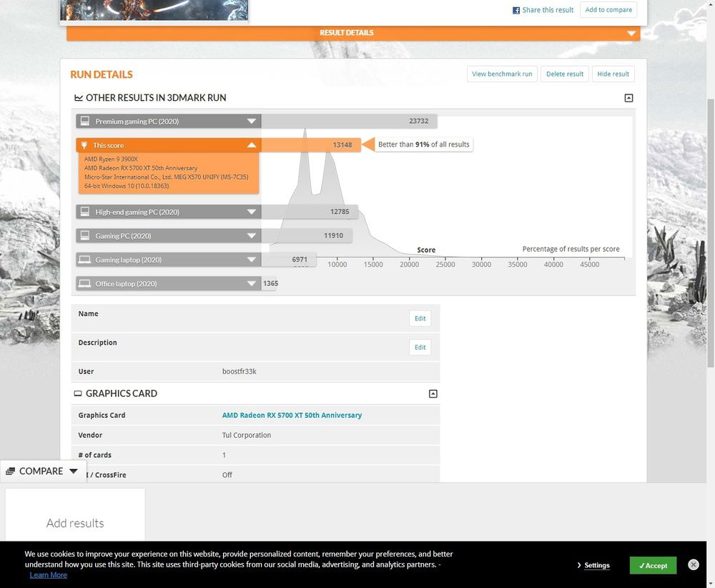
Task: Dismiss cookie banner with X icon
Action: point(693,564)
